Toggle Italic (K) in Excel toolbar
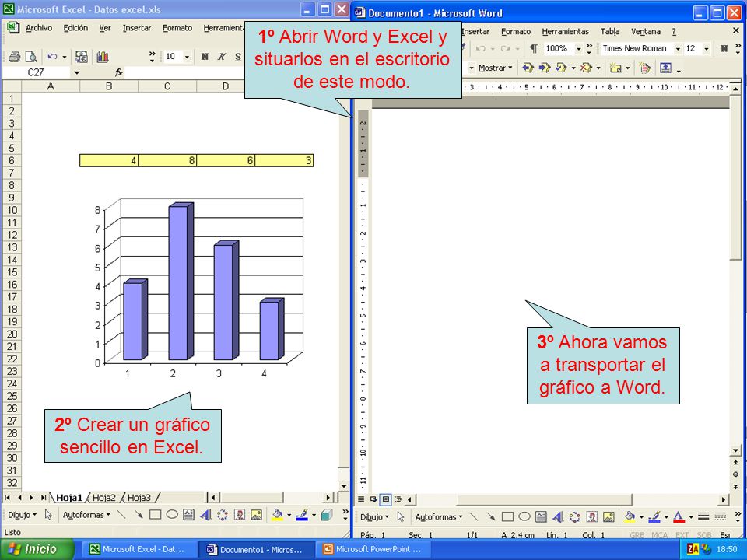The height and width of the screenshot is (560, 747). coord(222,57)
